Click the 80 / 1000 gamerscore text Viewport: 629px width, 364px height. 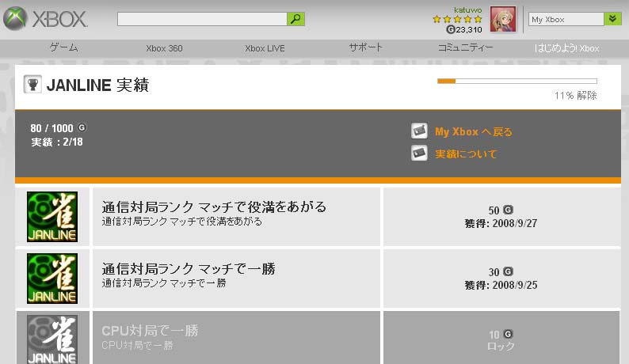click(51, 128)
